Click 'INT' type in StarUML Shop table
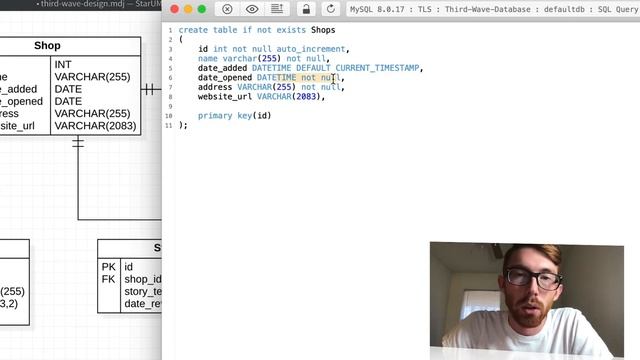Screen dimensions: 640x360 [x=63, y=64]
